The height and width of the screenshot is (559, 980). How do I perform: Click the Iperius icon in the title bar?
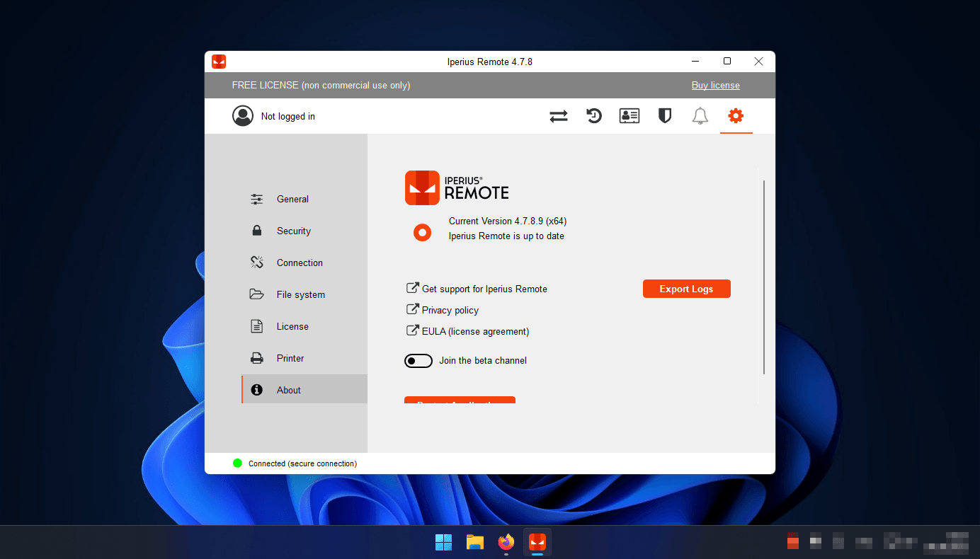(219, 62)
